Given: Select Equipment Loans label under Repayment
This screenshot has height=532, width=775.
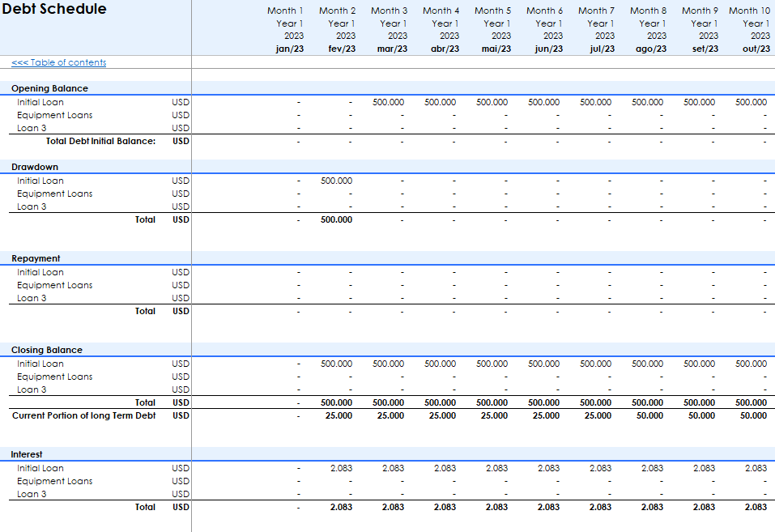Looking at the screenshot, I should [54, 285].
